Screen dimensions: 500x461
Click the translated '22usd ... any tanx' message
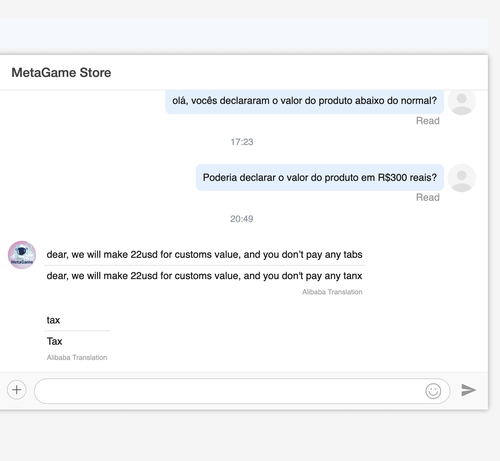(204, 276)
